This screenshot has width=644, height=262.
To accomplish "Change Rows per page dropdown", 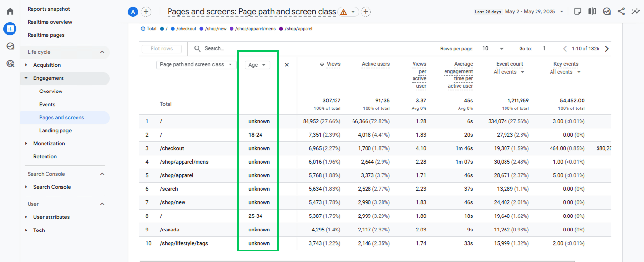I will (493, 49).
